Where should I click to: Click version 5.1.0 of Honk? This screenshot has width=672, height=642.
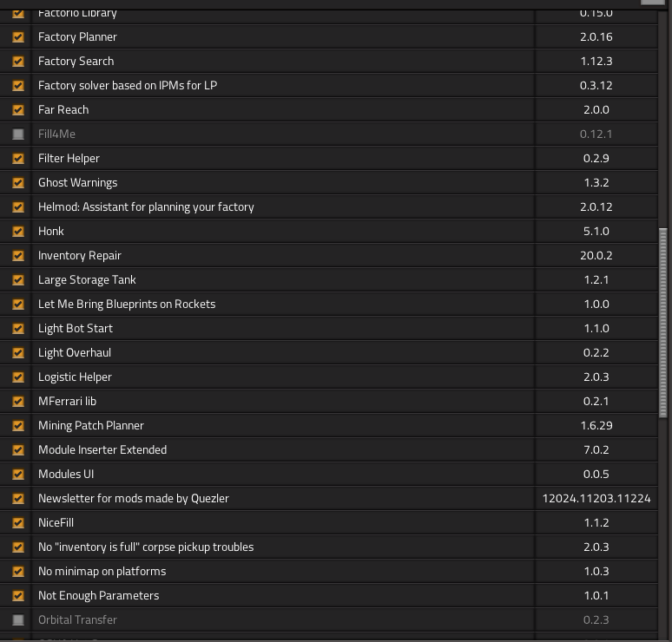(596, 232)
